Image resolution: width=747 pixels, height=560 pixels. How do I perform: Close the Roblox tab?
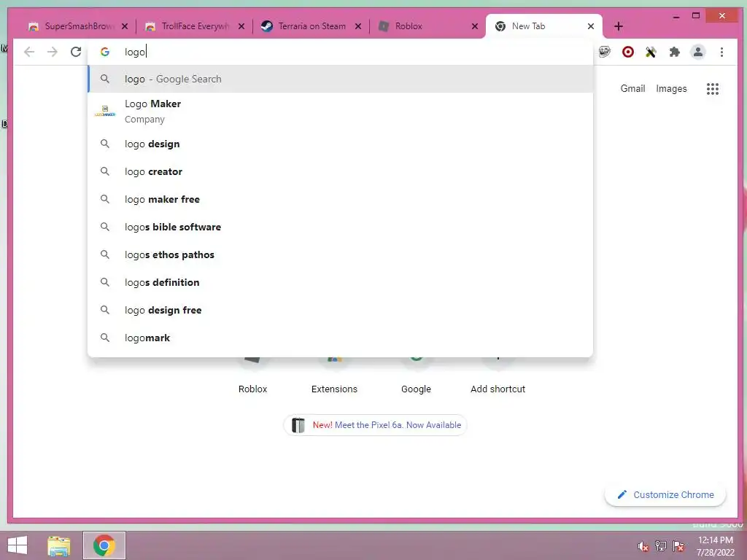[x=475, y=26]
